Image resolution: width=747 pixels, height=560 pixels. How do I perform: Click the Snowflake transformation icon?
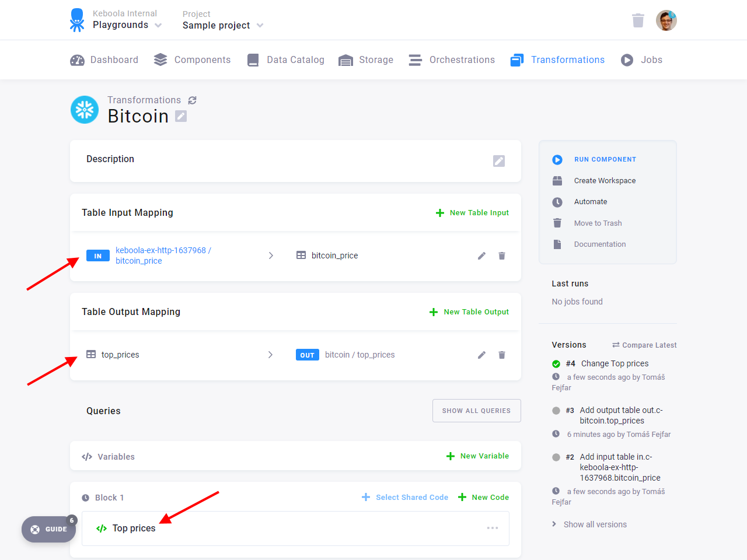tap(85, 110)
